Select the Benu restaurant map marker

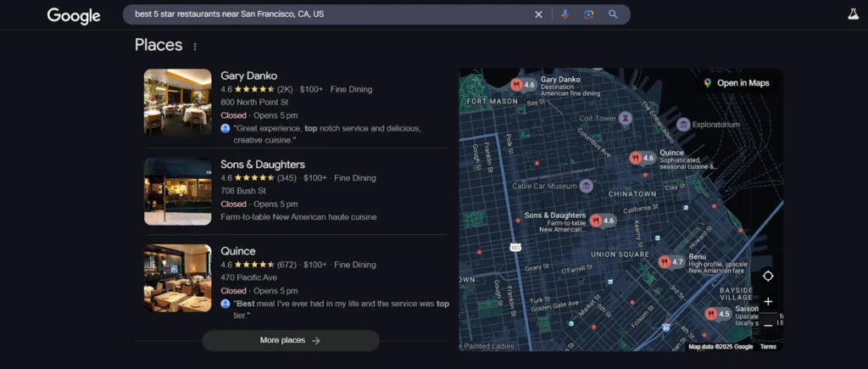[672, 262]
